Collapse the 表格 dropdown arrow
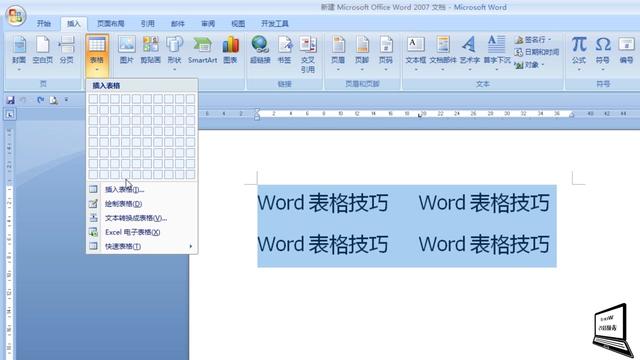Screen dimensions: 640x360 click(97, 70)
